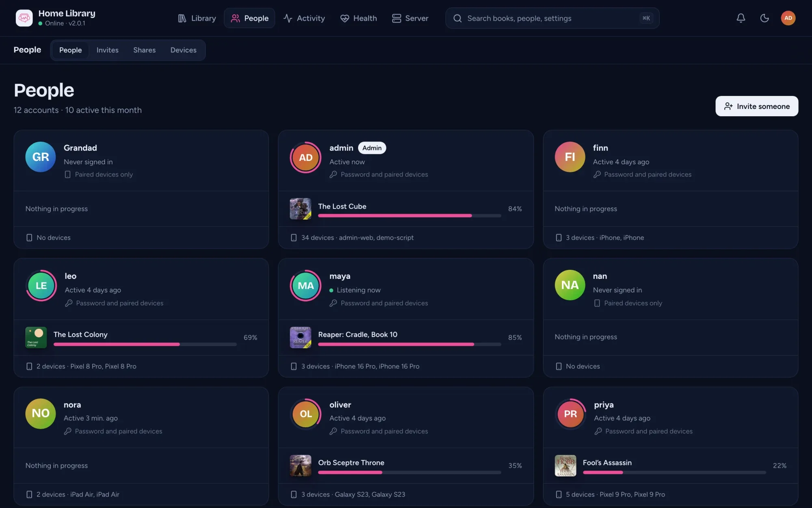Open the AD account avatar menu
The height and width of the screenshot is (508, 812).
coord(788,18)
